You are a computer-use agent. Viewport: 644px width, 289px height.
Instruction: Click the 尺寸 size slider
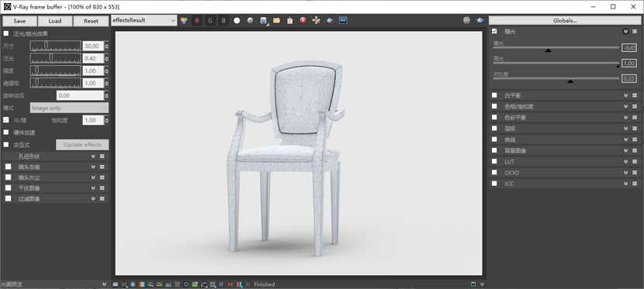[x=55, y=46]
